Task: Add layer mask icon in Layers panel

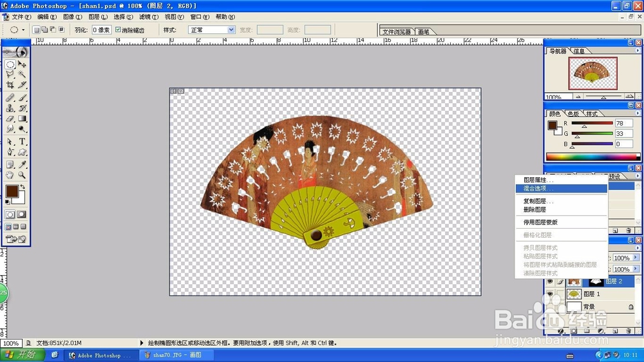Action: point(574,331)
